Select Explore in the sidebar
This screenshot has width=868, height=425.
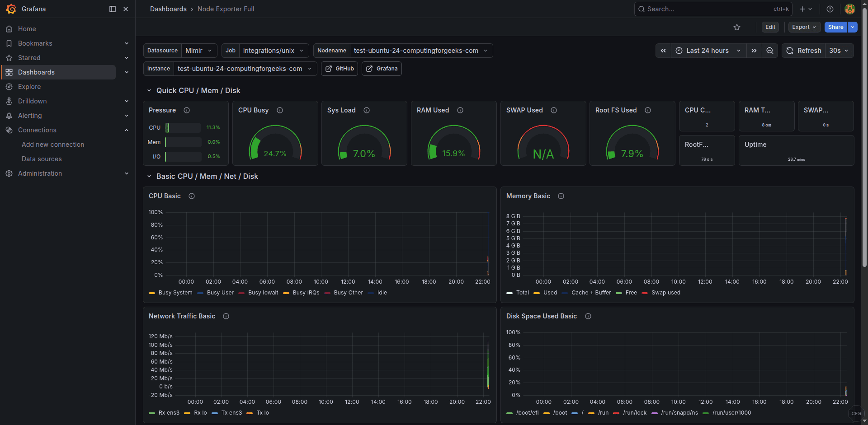tap(29, 86)
